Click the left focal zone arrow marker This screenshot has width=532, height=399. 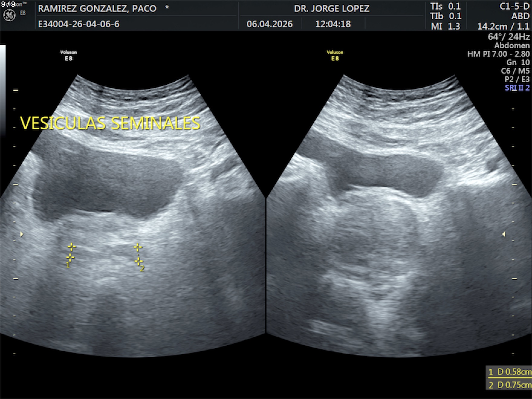coord(21,234)
